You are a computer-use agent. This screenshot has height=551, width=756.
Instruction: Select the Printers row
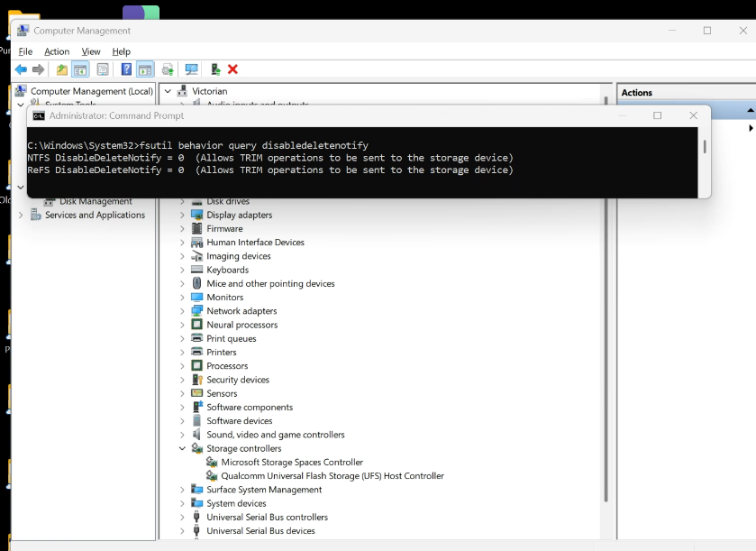(222, 353)
